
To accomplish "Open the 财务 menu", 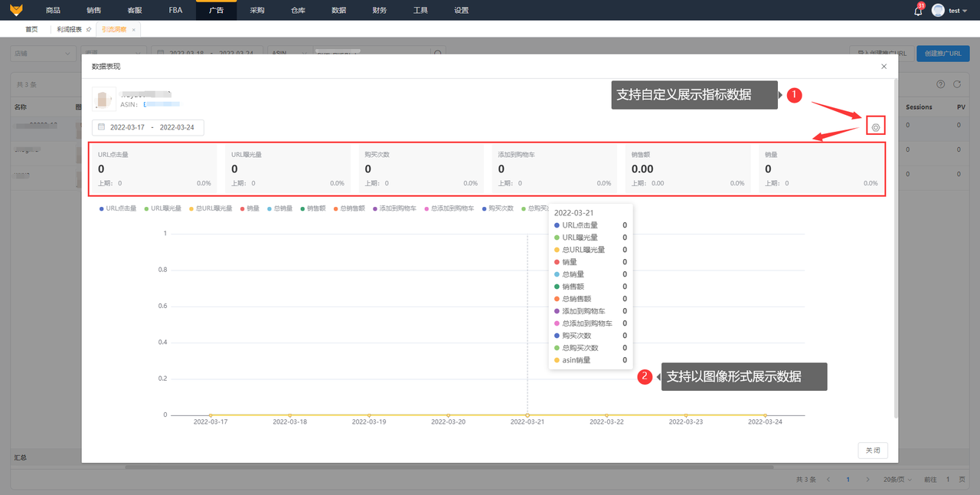I will pyautogui.click(x=379, y=11).
